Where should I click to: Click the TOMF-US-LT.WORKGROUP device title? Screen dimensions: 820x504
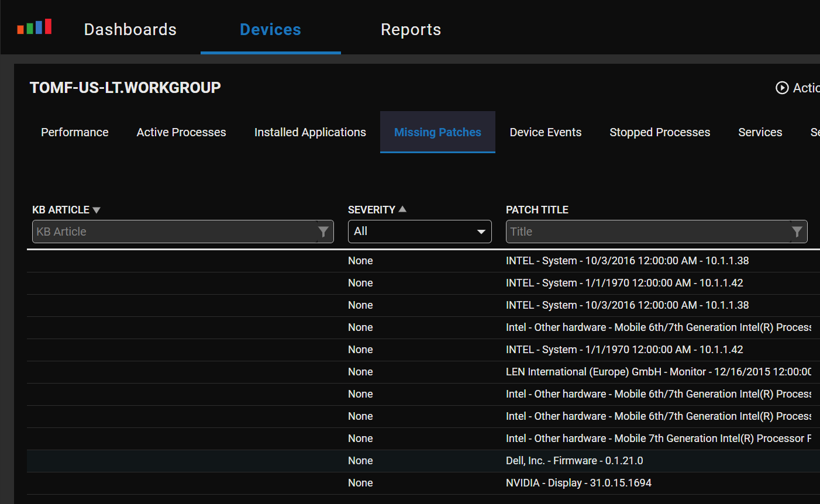(125, 88)
